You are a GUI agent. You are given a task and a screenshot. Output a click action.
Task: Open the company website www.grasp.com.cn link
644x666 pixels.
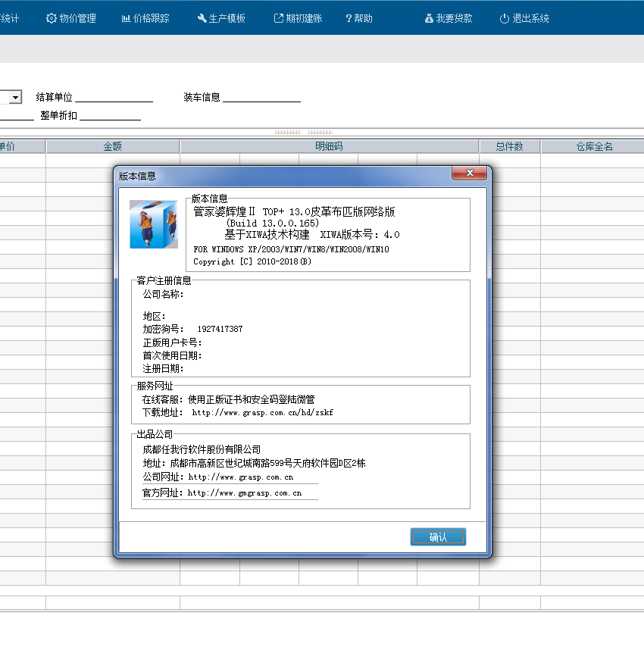[241, 477]
